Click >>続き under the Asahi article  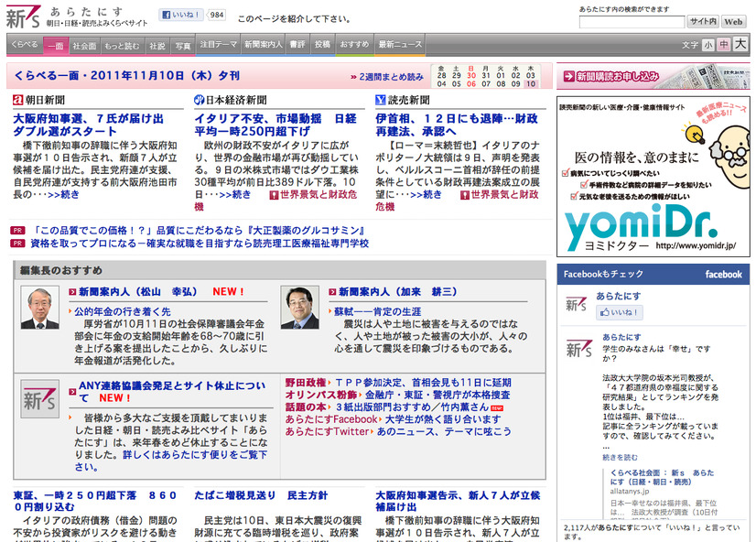(x=63, y=194)
